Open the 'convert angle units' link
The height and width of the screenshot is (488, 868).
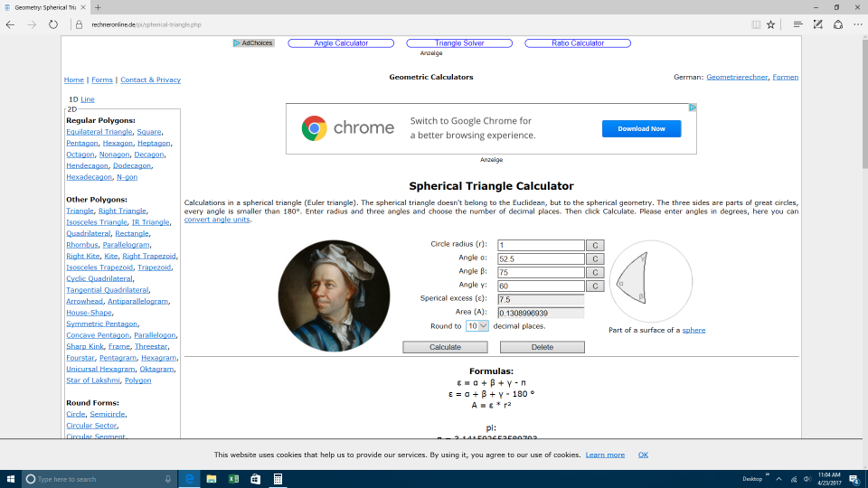(217, 220)
